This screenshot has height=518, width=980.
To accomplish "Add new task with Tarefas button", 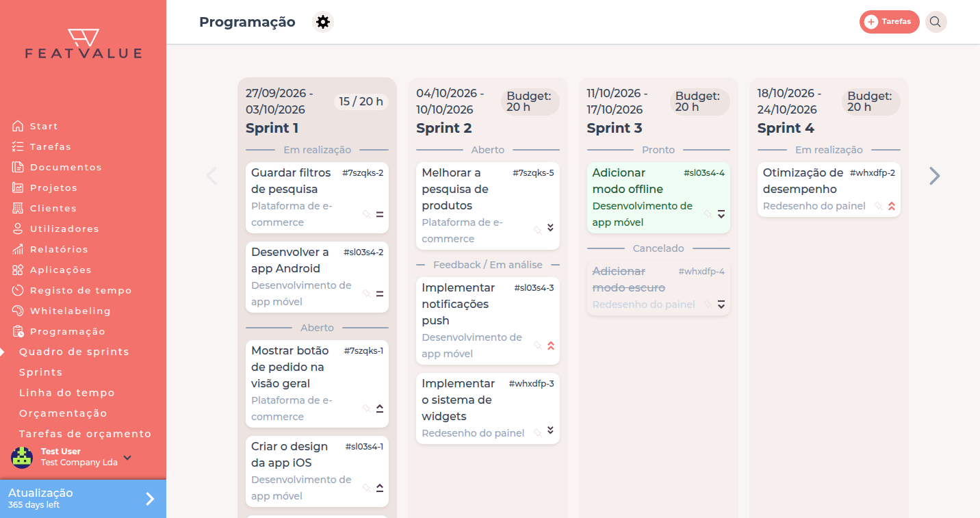I will coord(889,22).
